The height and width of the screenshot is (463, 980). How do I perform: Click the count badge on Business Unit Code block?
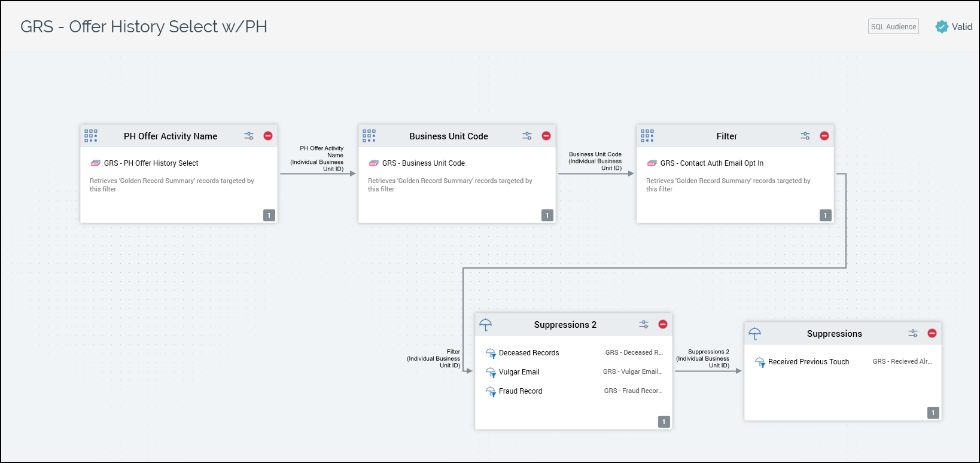(547, 215)
